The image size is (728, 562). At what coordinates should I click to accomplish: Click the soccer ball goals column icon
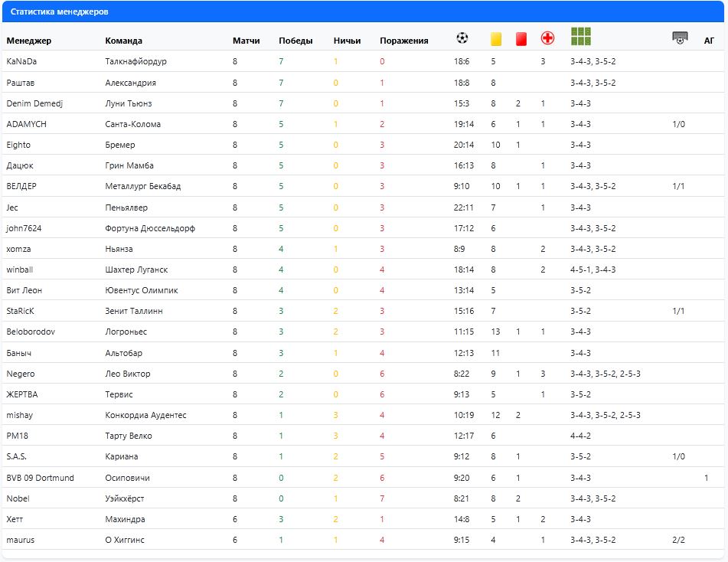(462, 38)
